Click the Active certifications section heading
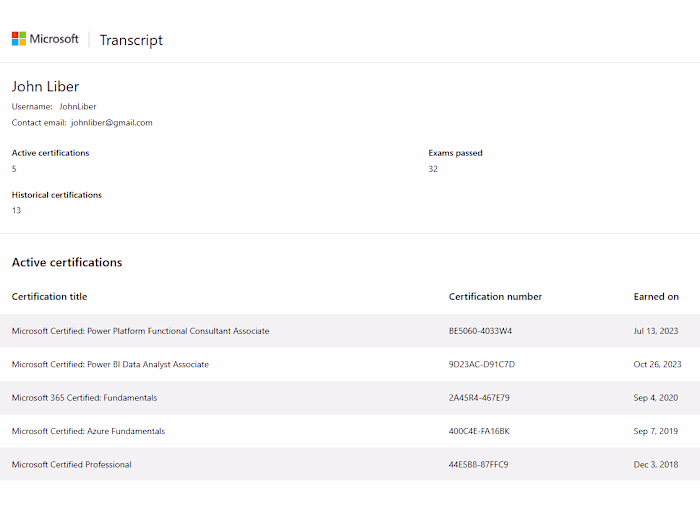This screenshot has width=700, height=525. 67,263
